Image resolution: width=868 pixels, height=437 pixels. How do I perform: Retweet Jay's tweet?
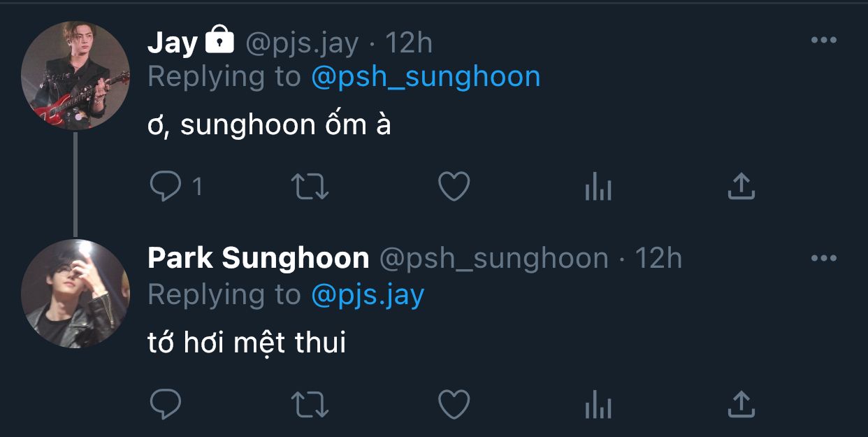click(310, 187)
